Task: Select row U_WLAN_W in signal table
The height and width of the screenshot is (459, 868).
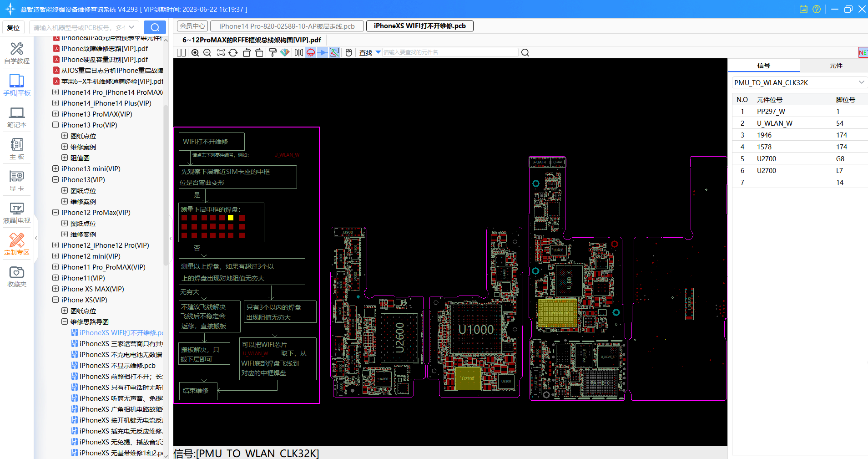Action: coord(800,123)
